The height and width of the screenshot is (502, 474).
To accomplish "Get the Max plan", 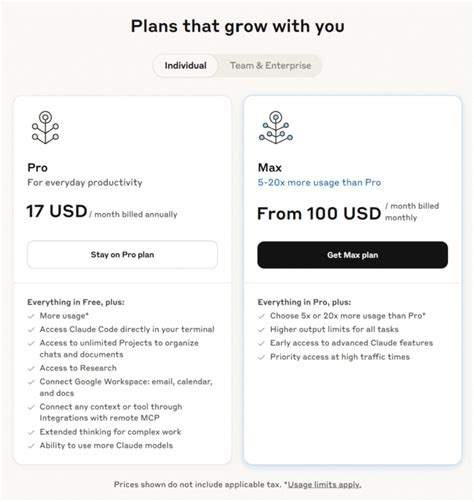I will (353, 255).
